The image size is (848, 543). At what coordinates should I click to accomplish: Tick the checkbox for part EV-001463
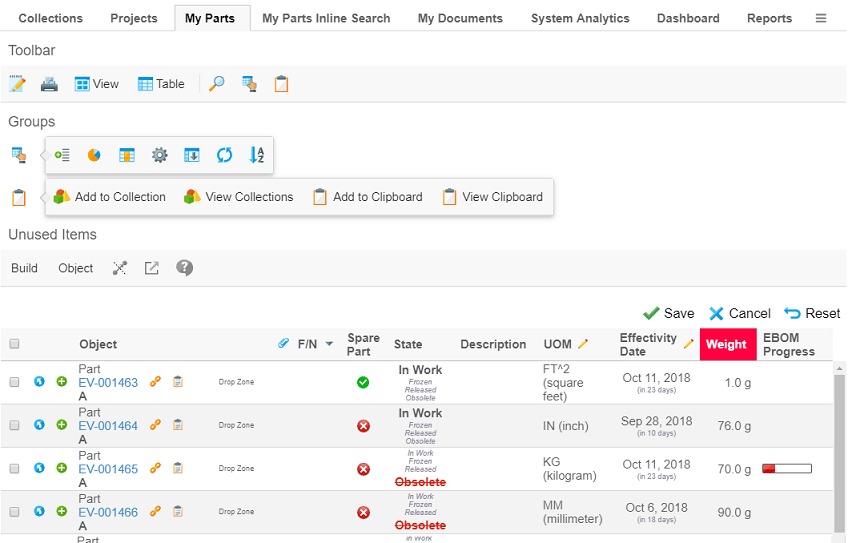(15, 382)
